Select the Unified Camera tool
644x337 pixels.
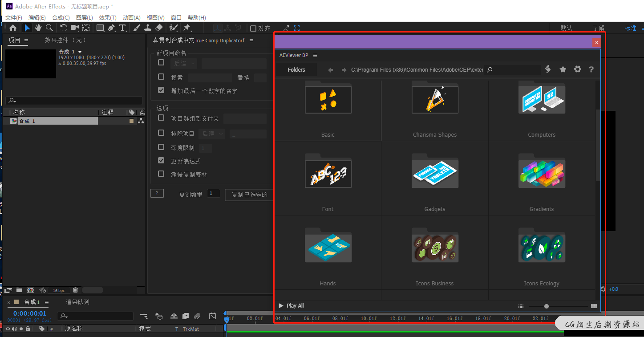(x=74, y=28)
